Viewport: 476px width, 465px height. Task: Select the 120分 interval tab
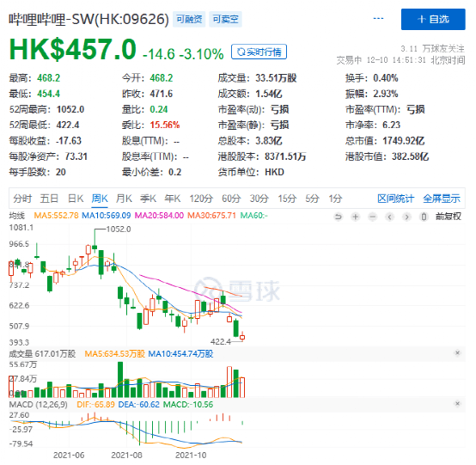tap(201, 199)
